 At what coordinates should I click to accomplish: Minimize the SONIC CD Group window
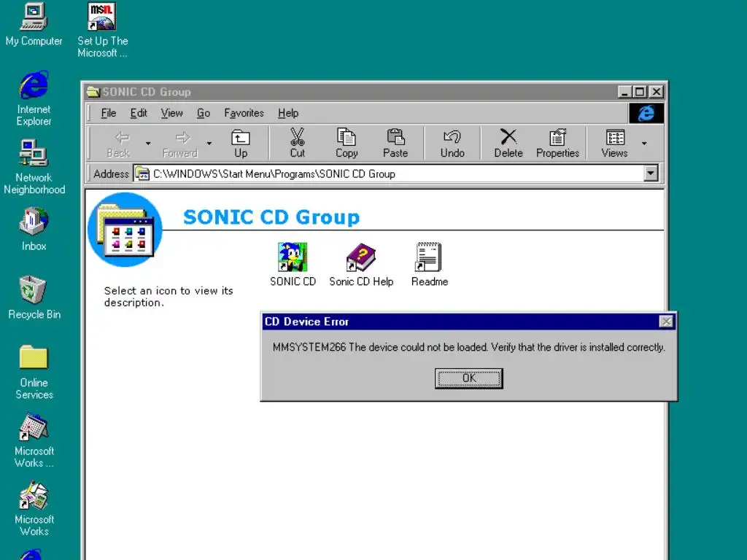coord(624,91)
